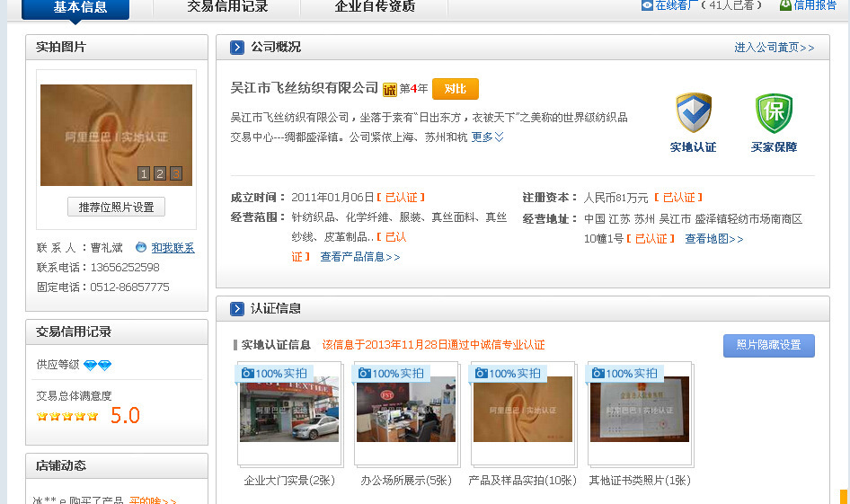Show photo number 1 in slideshow
The image size is (850, 504).
144,173
